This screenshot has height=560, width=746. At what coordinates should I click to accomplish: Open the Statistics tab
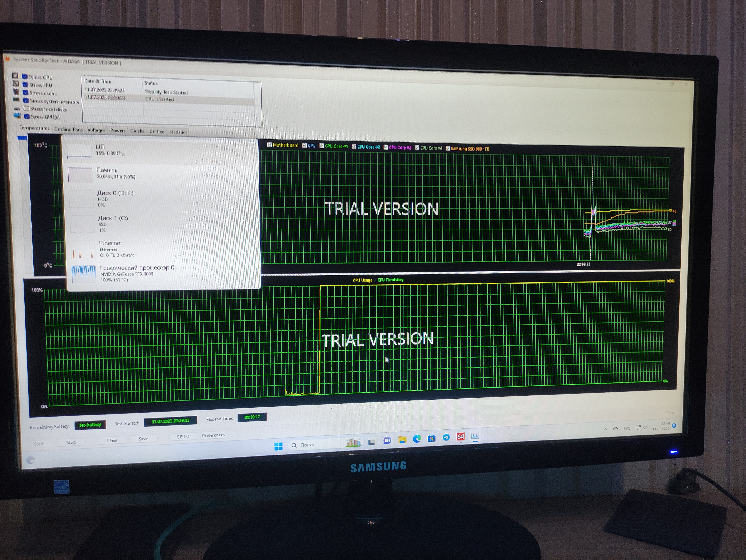[x=178, y=132]
